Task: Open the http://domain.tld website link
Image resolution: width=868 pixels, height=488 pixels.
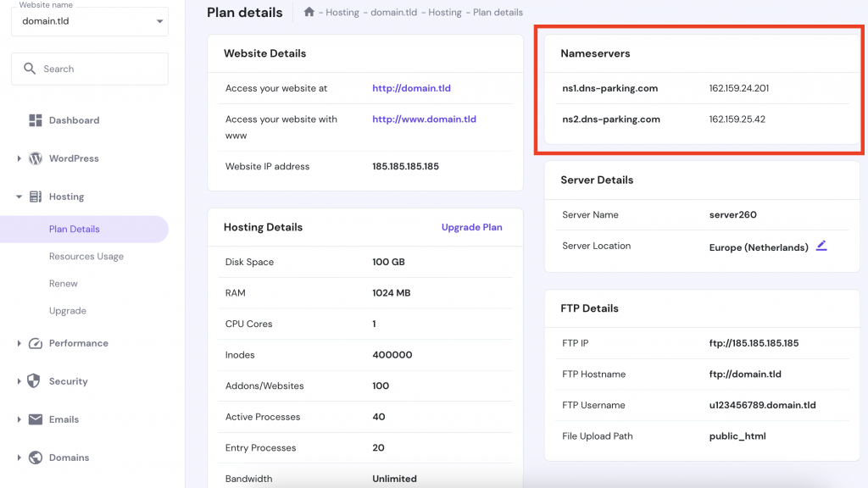Action: [412, 88]
